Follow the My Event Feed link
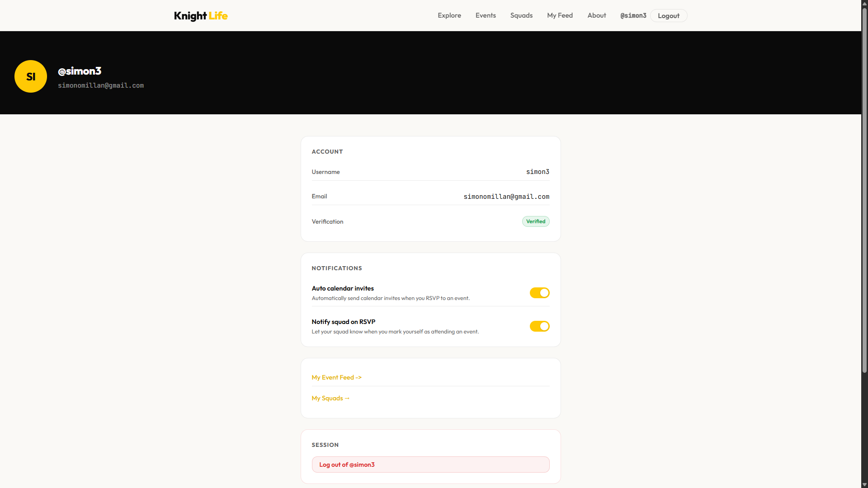Image resolution: width=868 pixels, height=488 pixels. pyautogui.click(x=336, y=377)
